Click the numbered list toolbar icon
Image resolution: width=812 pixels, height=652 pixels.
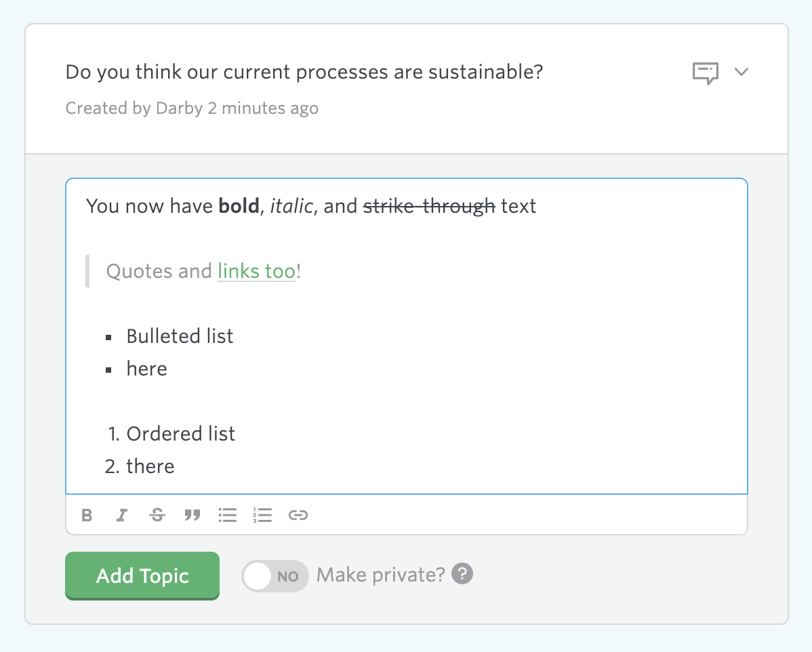[x=262, y=515]
